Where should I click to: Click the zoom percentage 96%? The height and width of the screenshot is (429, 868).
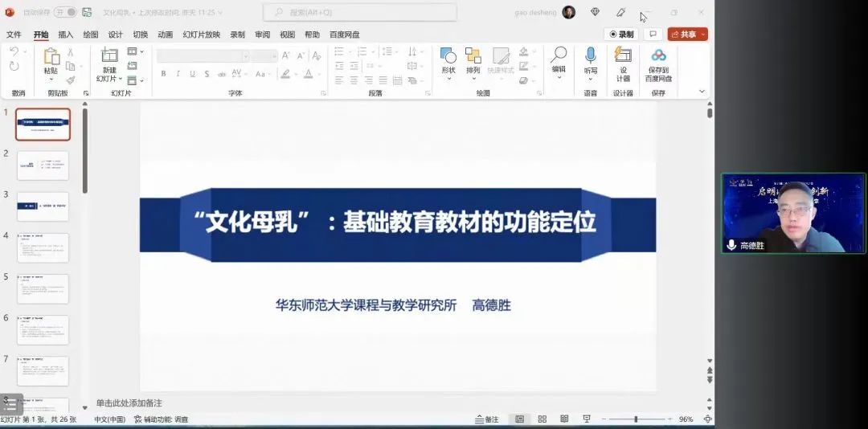pos(686,419)
